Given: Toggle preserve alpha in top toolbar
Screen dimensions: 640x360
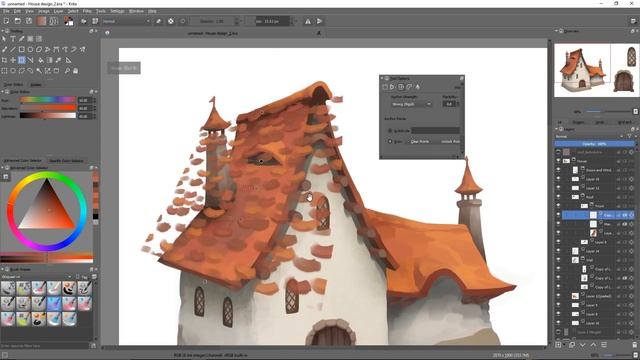Looking at the screenshot, I should [x=171, y=21].
